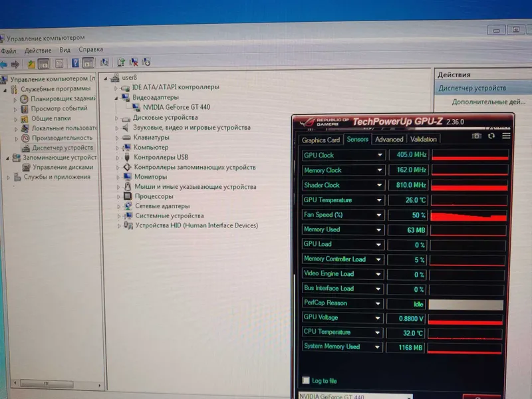
Task: Click the Scan for hardware changes icon
Action: point(104,62)
